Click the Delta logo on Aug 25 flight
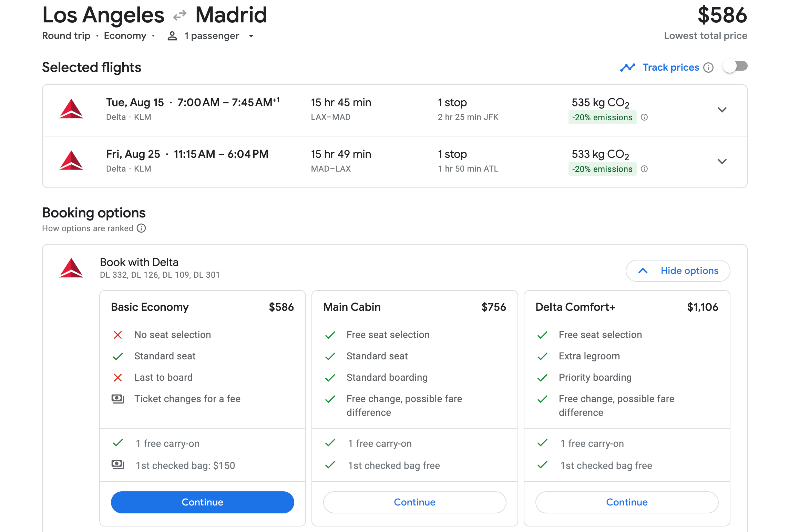789x532 pixels. point(71,161)
